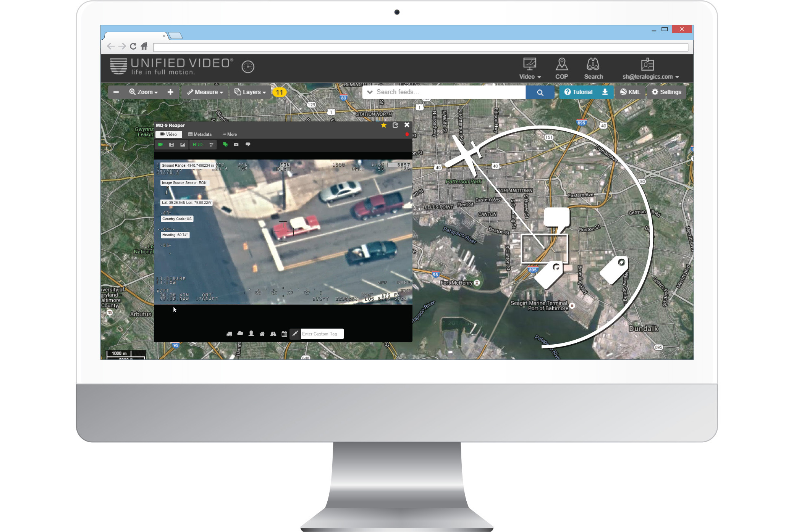The image size is (794, 532).
Task: Click the download arrow icon next to Tutorial
Action: (605, 92)
